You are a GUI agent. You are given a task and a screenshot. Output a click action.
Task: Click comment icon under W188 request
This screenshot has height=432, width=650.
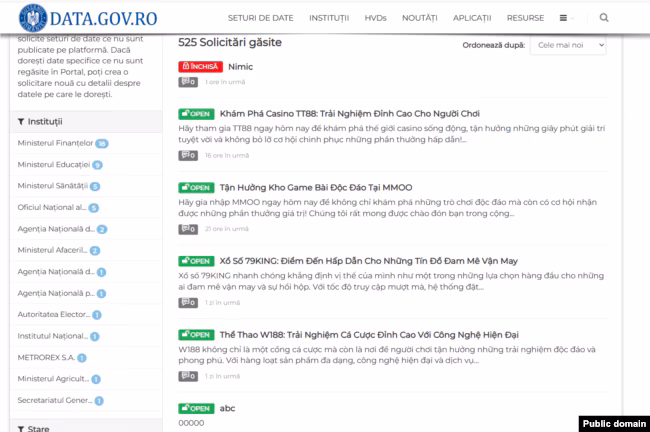click(x=187, y=376)
